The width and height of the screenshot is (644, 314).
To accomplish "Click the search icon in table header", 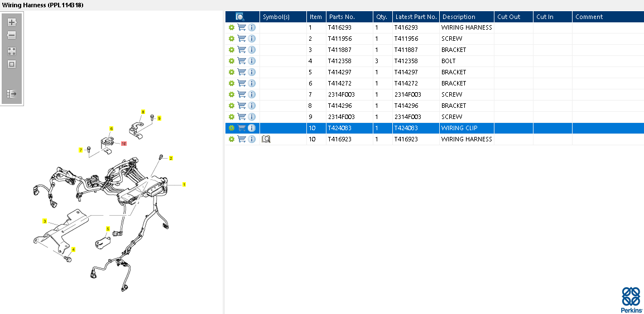I will 240,17.
